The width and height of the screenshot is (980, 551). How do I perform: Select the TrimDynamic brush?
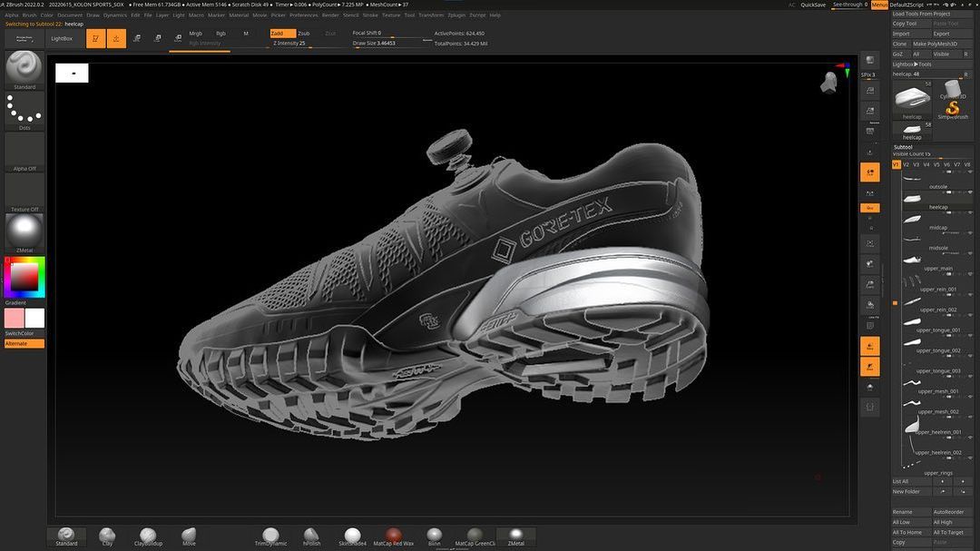pyautogui.click(x=270, y=536)
